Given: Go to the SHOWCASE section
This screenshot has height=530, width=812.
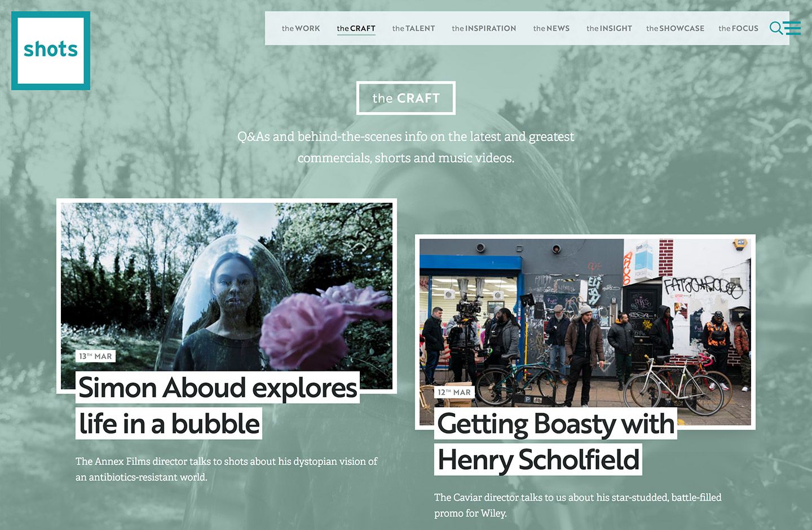Looking at the screenshot, I should point(675,28).
